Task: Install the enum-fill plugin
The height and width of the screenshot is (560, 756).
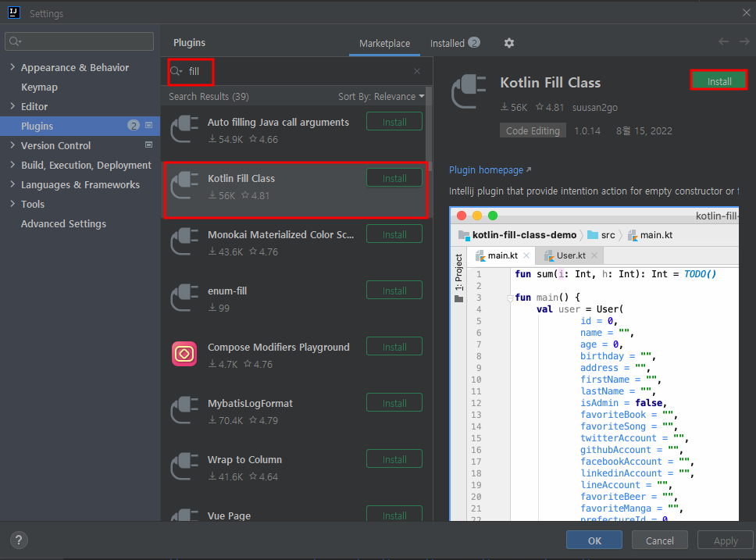Action: [x=394, y=291]
